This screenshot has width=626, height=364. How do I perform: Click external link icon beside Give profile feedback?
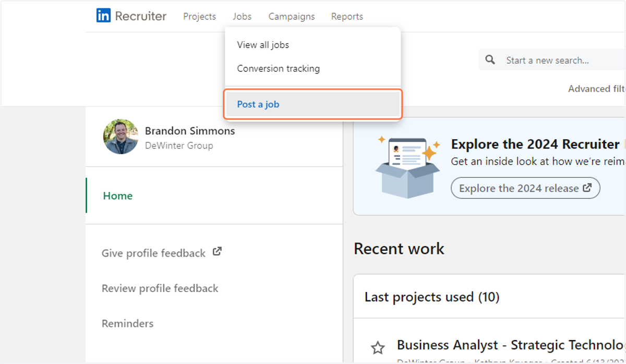point(217,252)
